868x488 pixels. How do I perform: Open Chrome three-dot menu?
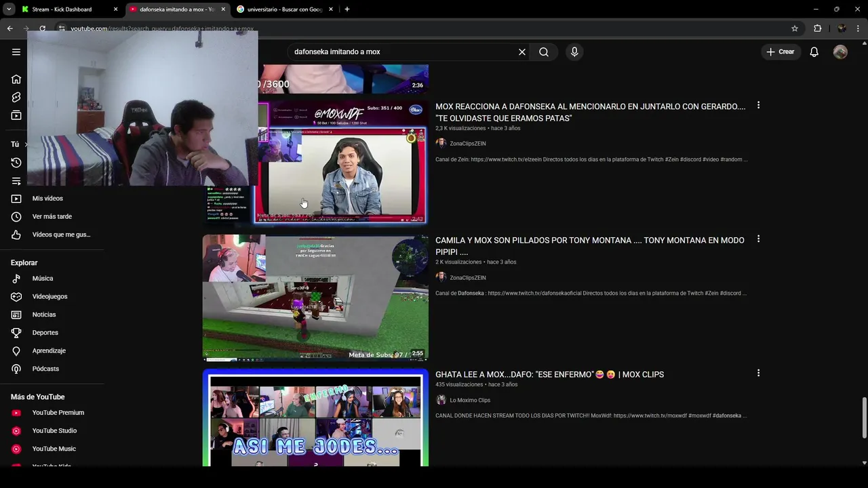point(859,28)
